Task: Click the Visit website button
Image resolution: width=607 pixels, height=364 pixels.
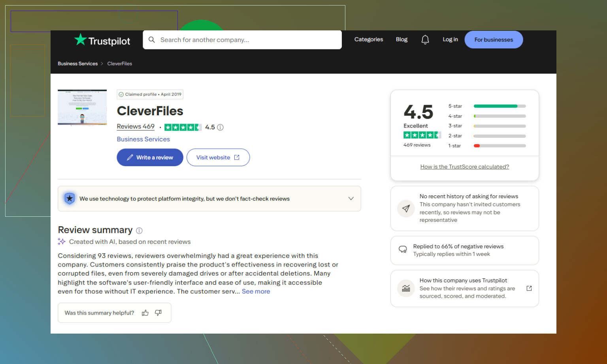Action: point(218,157)
